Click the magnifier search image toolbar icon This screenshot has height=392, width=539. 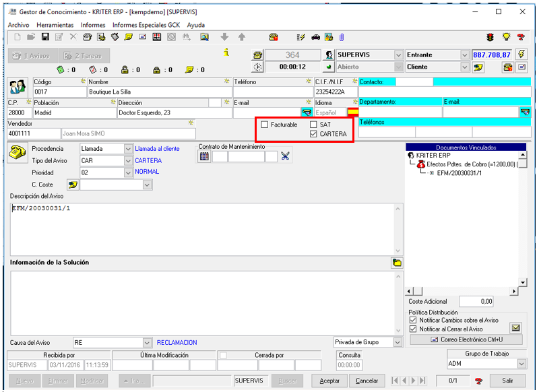[x=204, y=37]
